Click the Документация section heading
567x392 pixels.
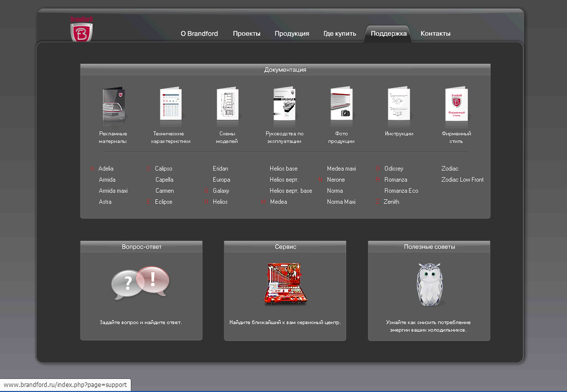coord(285,70)
